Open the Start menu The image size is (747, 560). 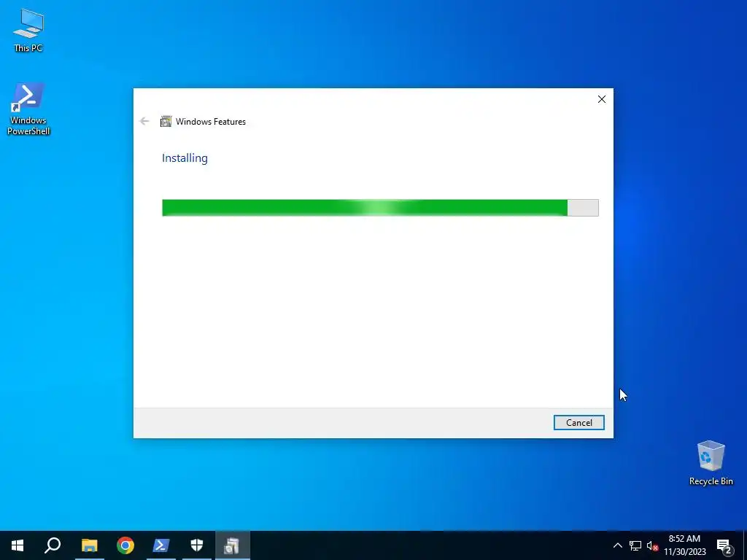click(x=18, y=545)
